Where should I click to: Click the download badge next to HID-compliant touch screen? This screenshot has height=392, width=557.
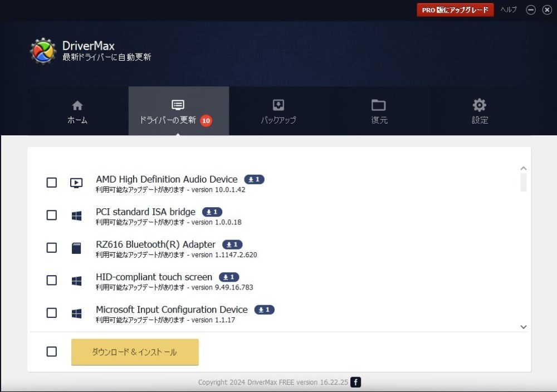[x=229, y=277]
